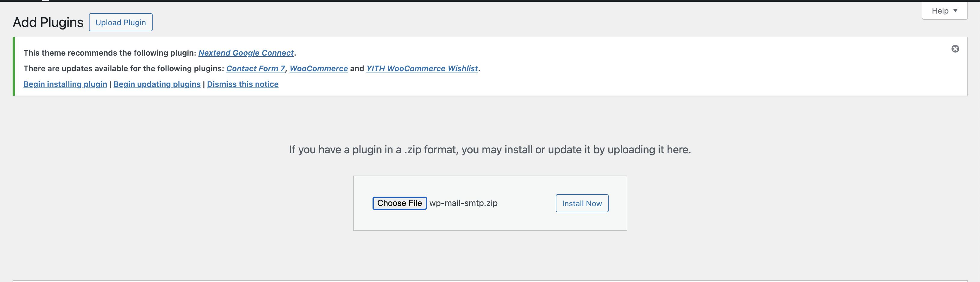Click Install Now to install wp-mail-smtp
Screen dimensions: 980x282
581,203
